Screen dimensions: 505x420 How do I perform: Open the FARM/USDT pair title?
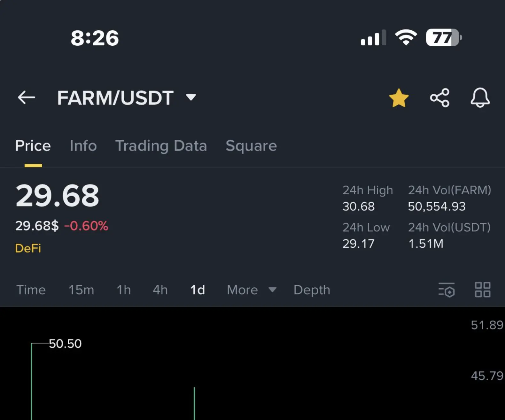click(x=115, y=98)
